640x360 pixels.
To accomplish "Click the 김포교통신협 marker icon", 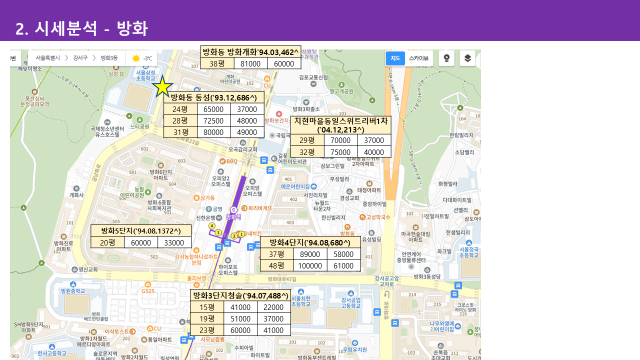I will tap(313, 84).
